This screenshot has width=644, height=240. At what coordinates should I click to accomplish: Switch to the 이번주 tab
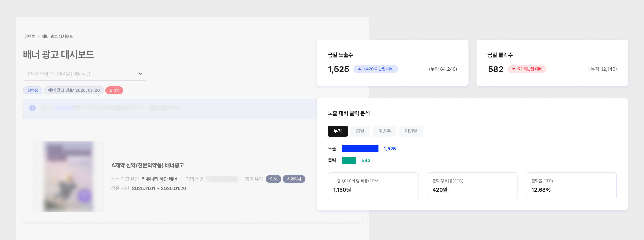(384, 131)
